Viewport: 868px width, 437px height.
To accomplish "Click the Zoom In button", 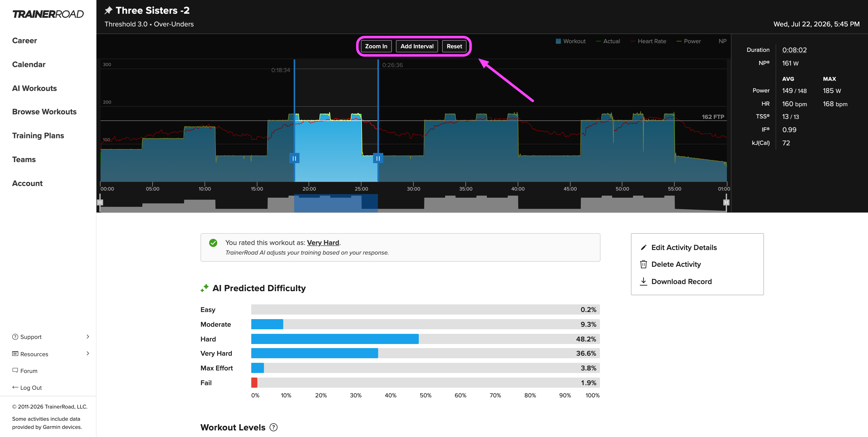I will tap(376, 46).
